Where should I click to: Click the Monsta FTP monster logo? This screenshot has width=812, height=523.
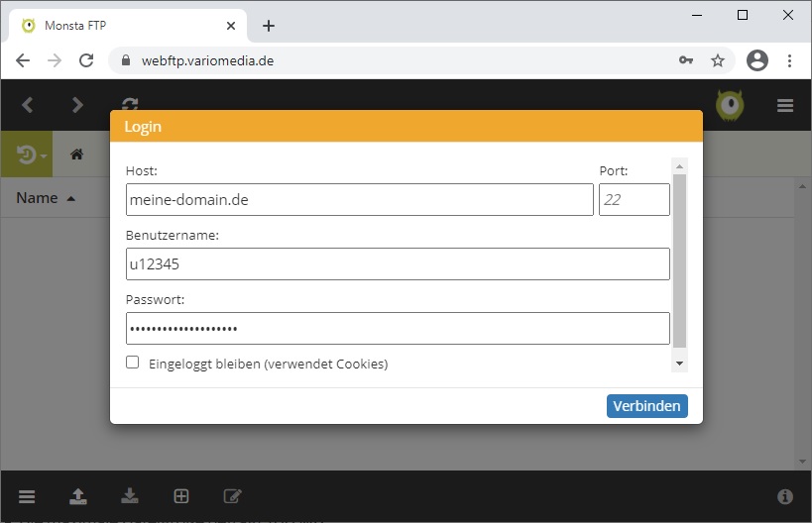[730, 105]
